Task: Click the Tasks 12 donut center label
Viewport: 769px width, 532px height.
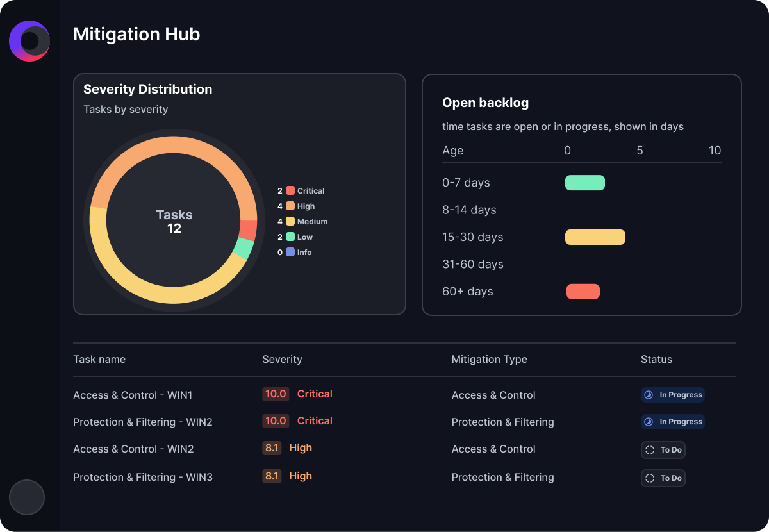Action: (x=174, y=222)
